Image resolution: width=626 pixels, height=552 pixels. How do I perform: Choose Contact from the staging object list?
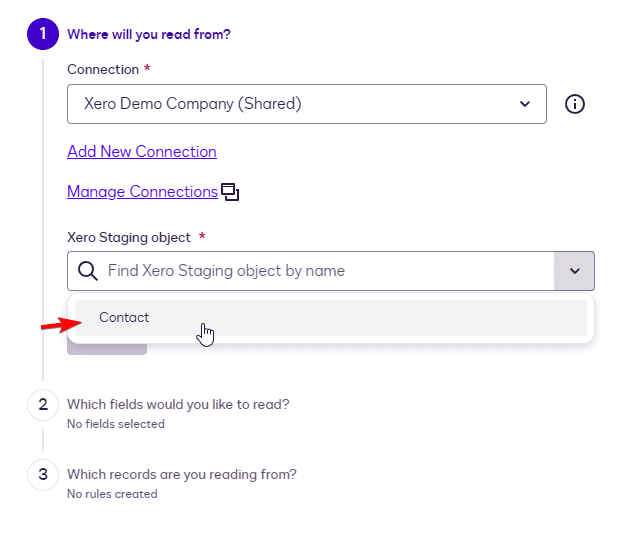pos(124,318)
